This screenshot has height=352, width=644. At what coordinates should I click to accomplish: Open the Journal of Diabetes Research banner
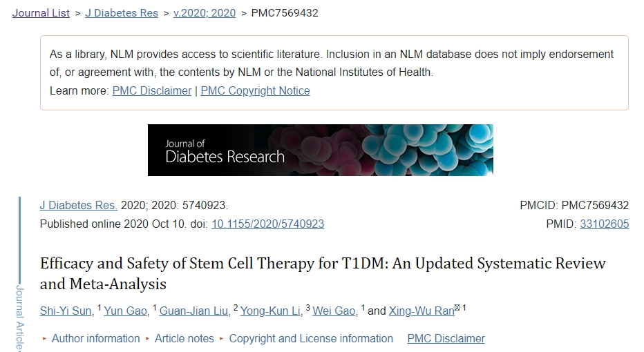coord(320,150)
